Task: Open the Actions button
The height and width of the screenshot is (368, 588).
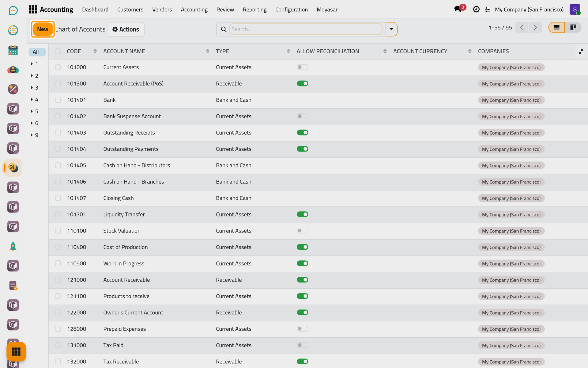Action: pos(126,29)
